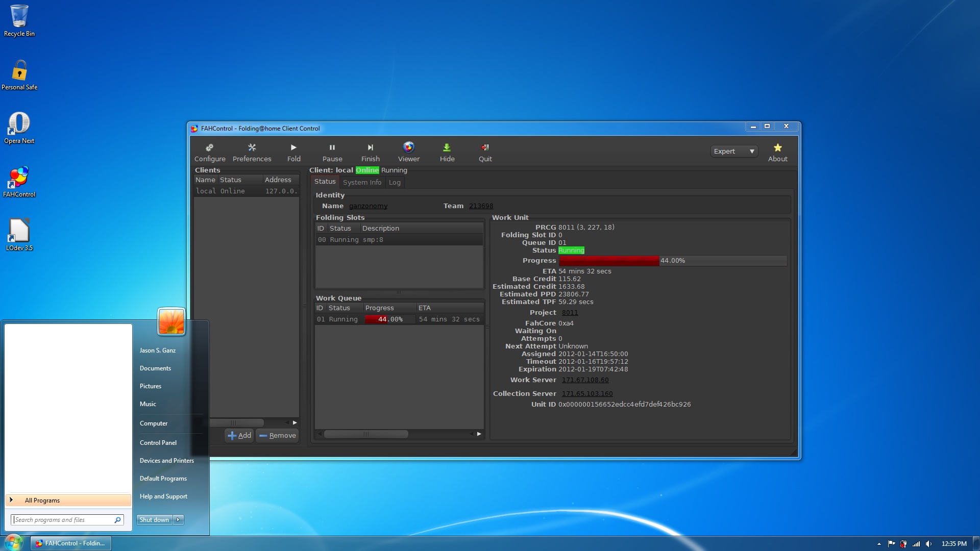The width and height of the screenshot is (980, 551).
Task: Open LOdev 3.5 desktop shortcut
Action: point(19,235)
